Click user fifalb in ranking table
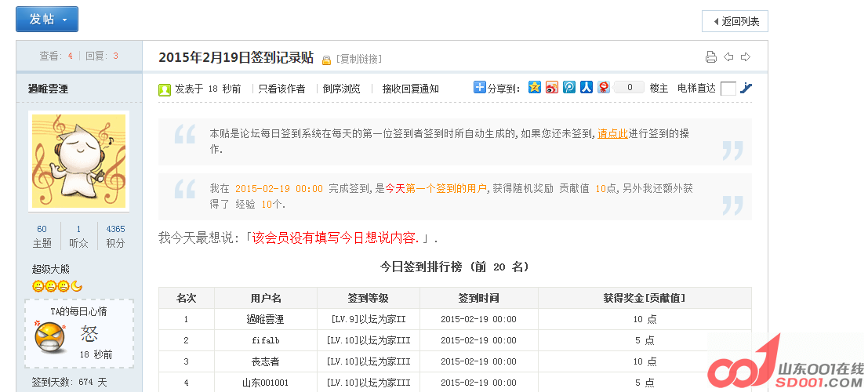Viewport: 868px width, 392px height. click(266, 340)
